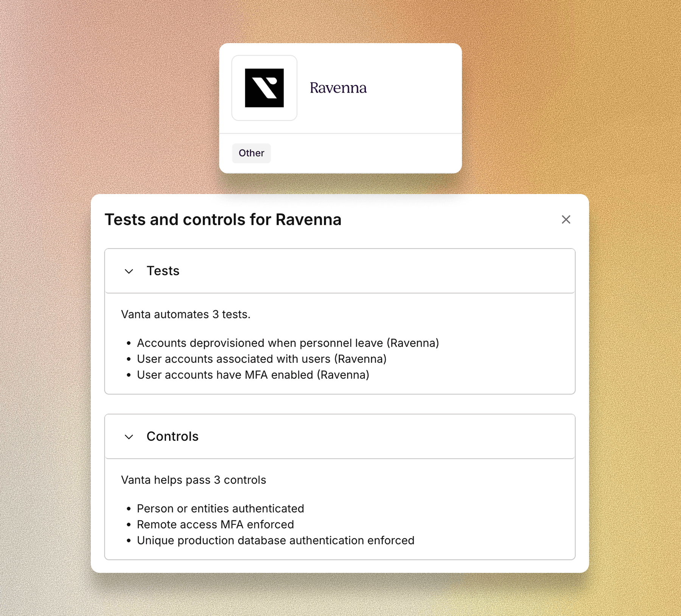Click 'Vanta automates 3 tests.' text
This screenshot has width=681, height=616.
coord(186,314)
